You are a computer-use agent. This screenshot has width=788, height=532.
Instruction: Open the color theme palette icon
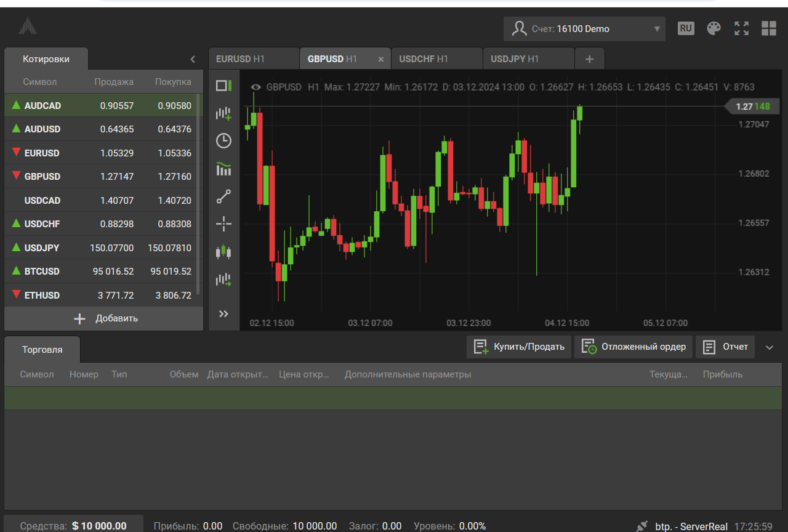tap(714, 28)
